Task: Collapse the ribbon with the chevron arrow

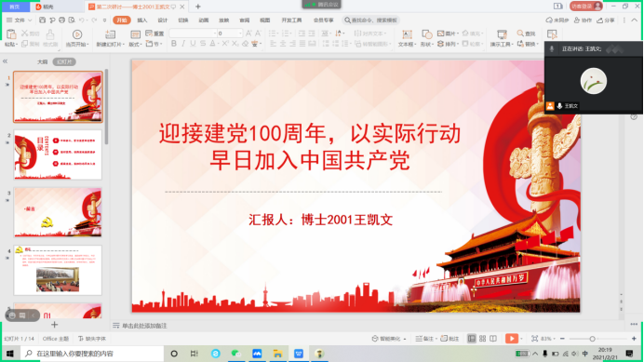Action: click(x=635, y=20)
